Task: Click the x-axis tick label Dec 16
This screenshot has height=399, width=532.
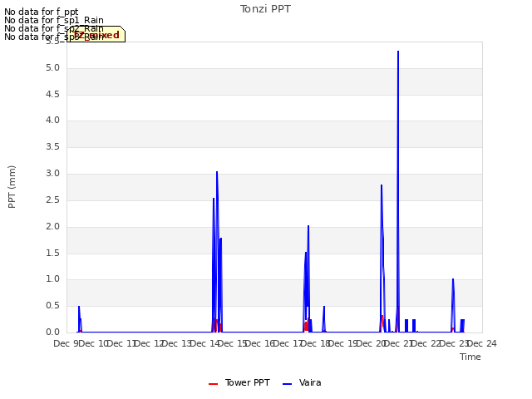Action: click(260, 343)
